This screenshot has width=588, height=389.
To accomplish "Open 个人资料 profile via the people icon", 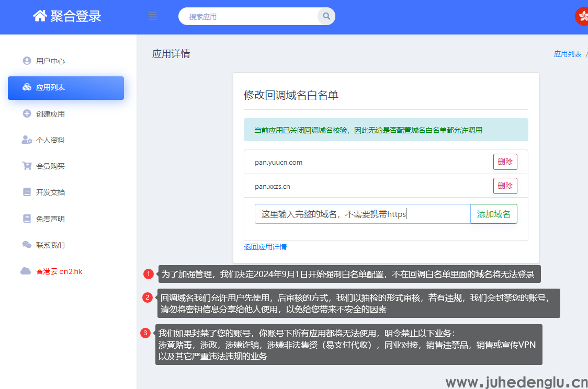I will point(27,140).
